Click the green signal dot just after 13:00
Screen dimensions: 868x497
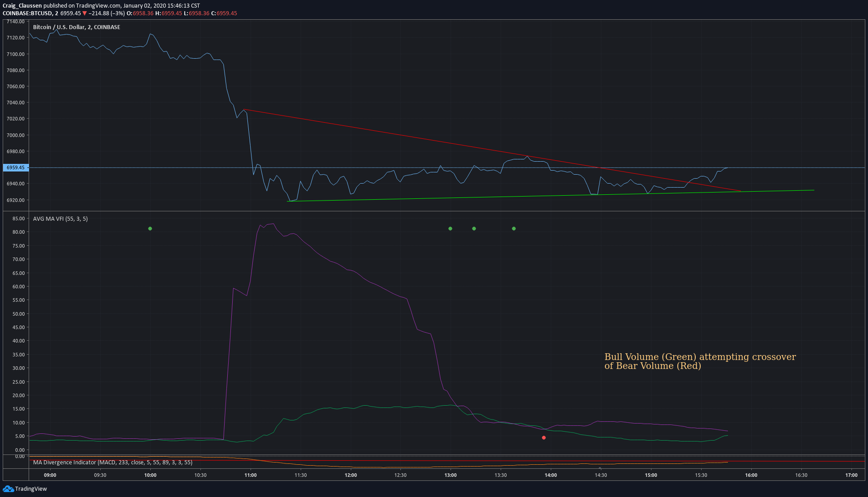(474, 229)
